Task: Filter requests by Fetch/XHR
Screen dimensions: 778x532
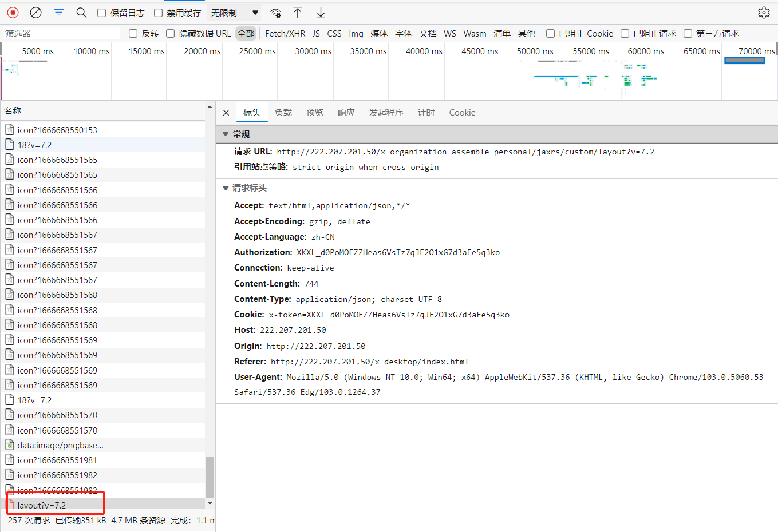Action: coord(285,34)
